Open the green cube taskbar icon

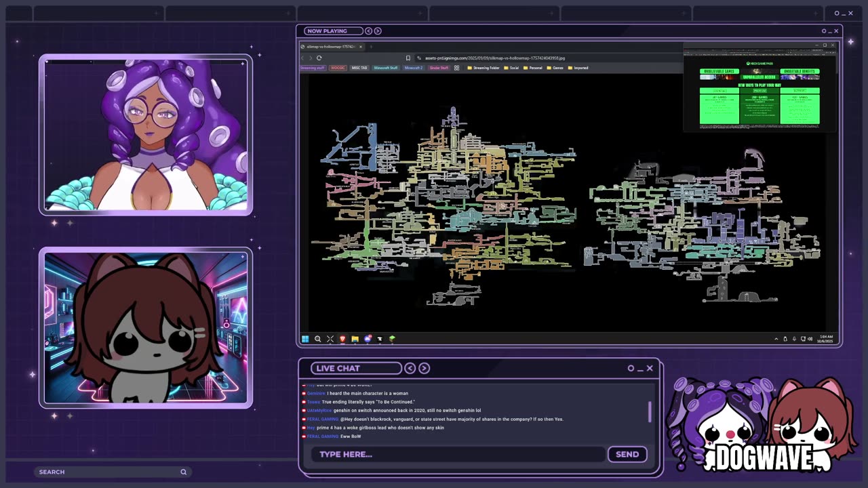click(392, 339)
